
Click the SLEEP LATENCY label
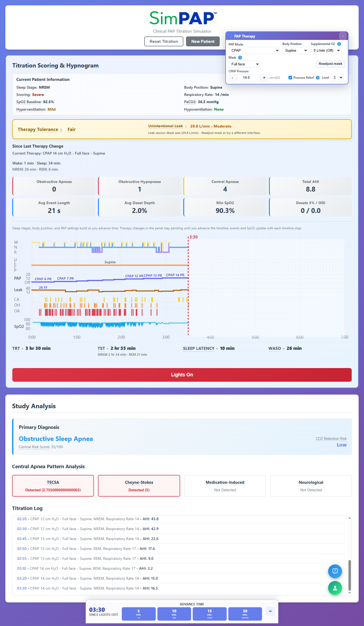point(199,348)
